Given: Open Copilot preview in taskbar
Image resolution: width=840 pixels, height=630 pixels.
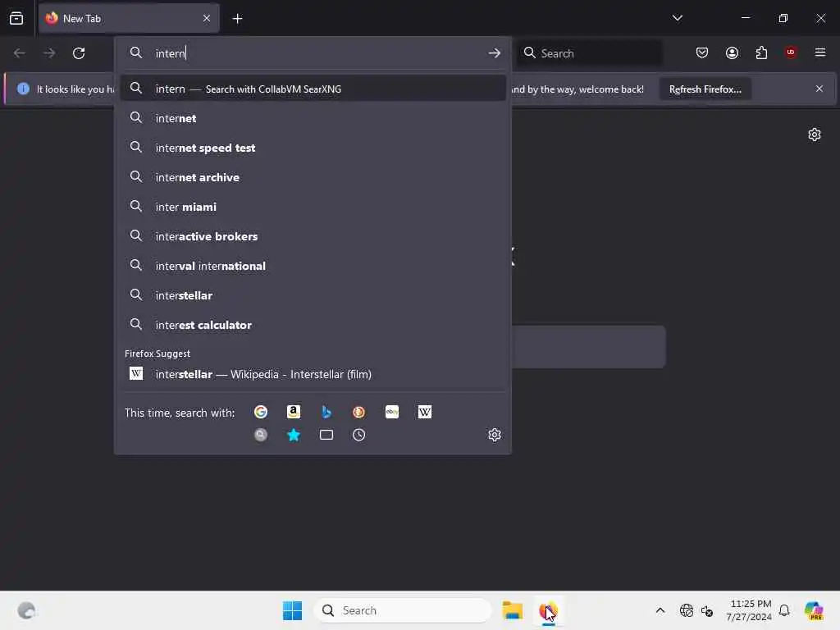Looking at the screenshot, I should tap(813, 610).
